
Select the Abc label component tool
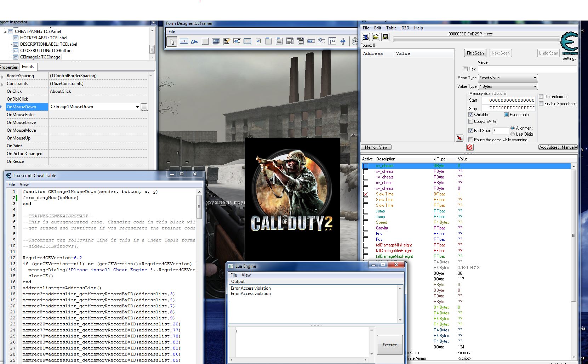pyautogui.click(x=194, y=41)
